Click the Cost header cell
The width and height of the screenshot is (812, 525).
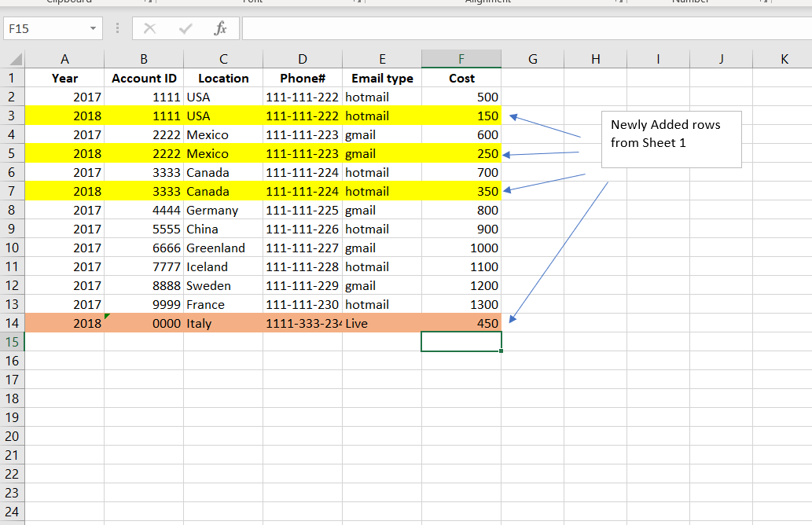(x=461, y=78)
